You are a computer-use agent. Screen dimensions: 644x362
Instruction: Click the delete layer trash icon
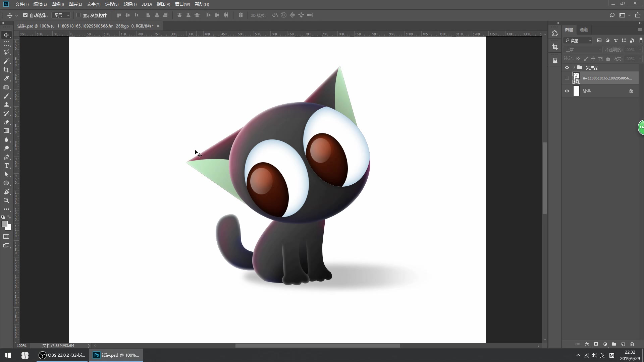point(632,344)
